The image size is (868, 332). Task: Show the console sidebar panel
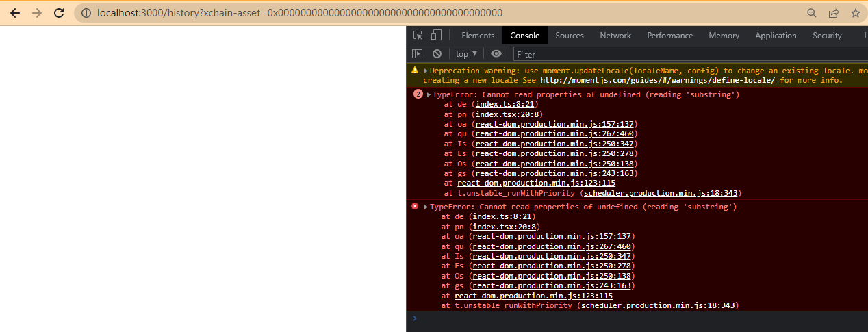click(x=418, y=54)
